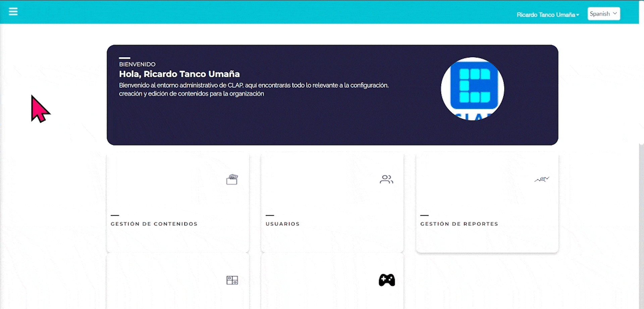The height and width of the screenshot is (309, 644).
Task: Open the Gestión de Contenidos card
Action: pyautogui.click(x=178, y=203)
